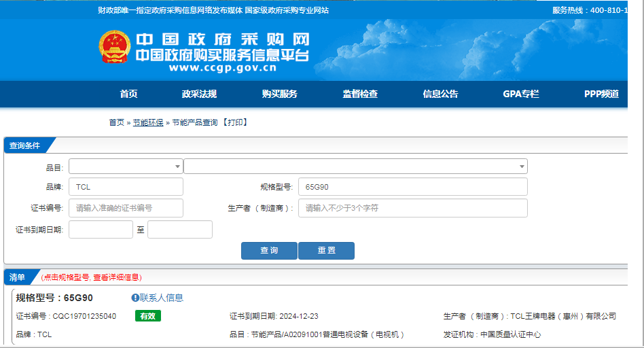Image resolution: width=644 pixels, height=348 pixels.
Task: Click the www.ccgp.gov.cn header text
Action: coord(223,68)
